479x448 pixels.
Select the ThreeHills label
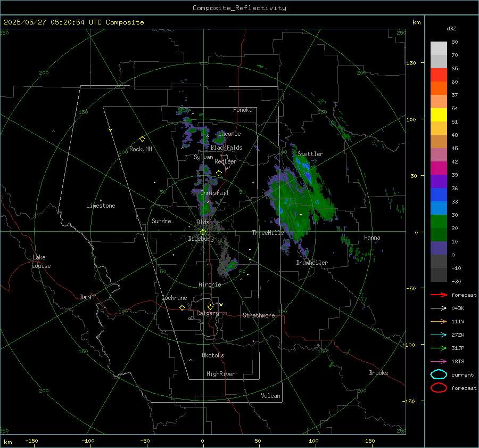click(x=268, y=233)
